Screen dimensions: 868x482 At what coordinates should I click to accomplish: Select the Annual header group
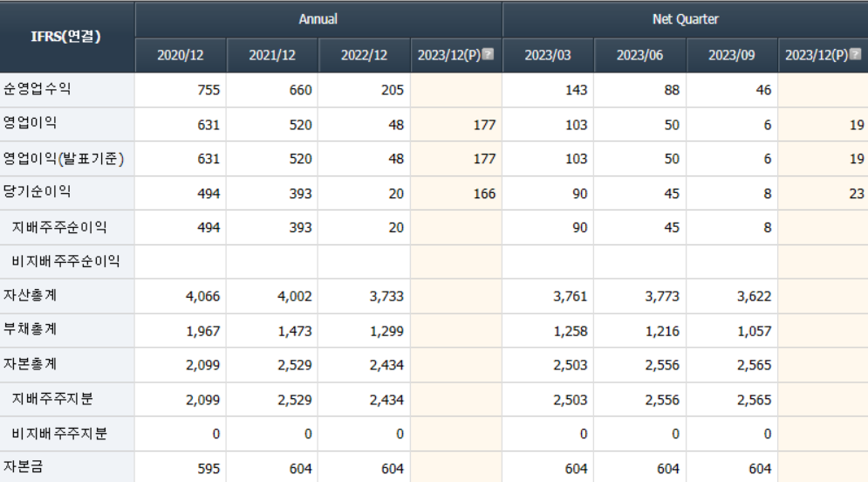(x=318, y=19)
